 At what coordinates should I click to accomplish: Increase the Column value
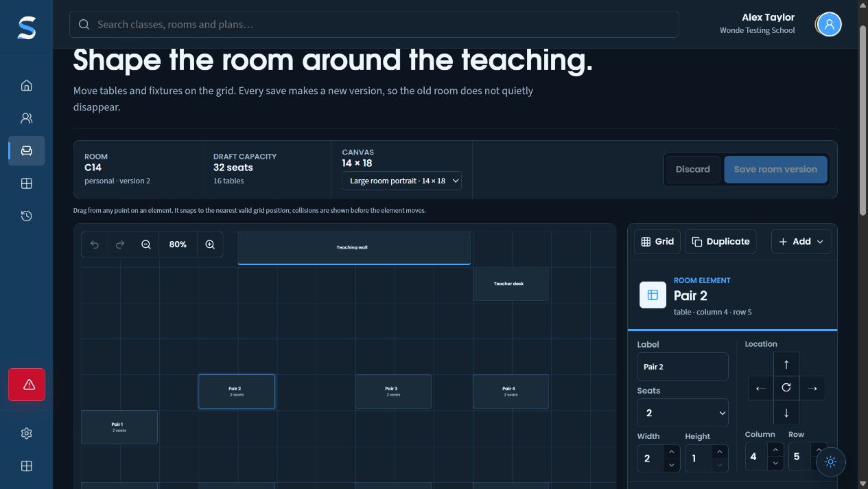775,449
